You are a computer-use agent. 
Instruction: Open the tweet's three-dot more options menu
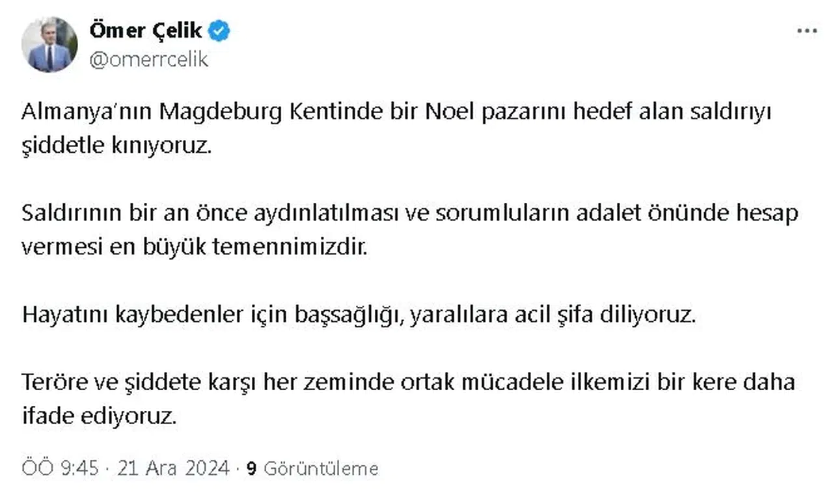pos(807,31)
